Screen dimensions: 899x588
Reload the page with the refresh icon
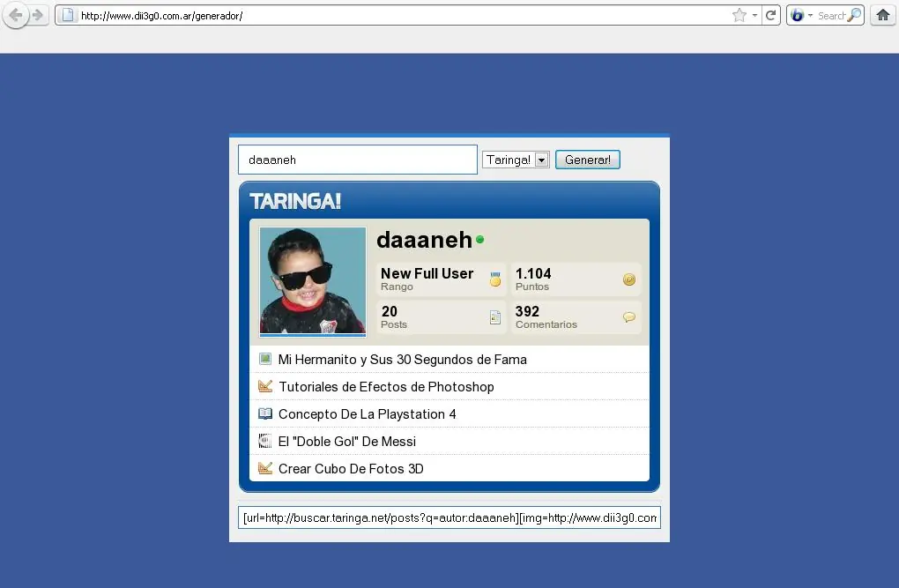(771, 16)
